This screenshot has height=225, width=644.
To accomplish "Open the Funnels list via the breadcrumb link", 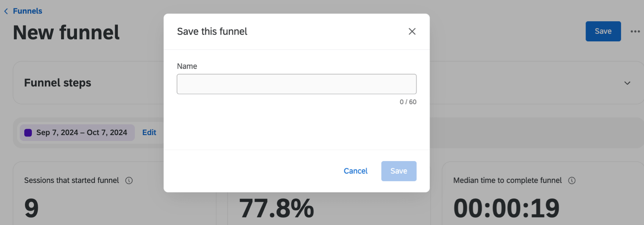I will pos(27,11).
